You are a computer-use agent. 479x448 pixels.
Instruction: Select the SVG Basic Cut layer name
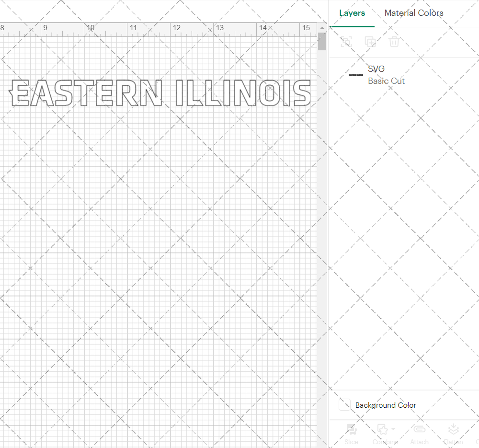click(386, 75)
